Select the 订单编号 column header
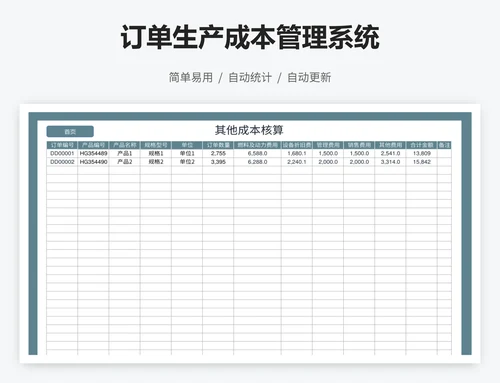 [x=62, y=145]
